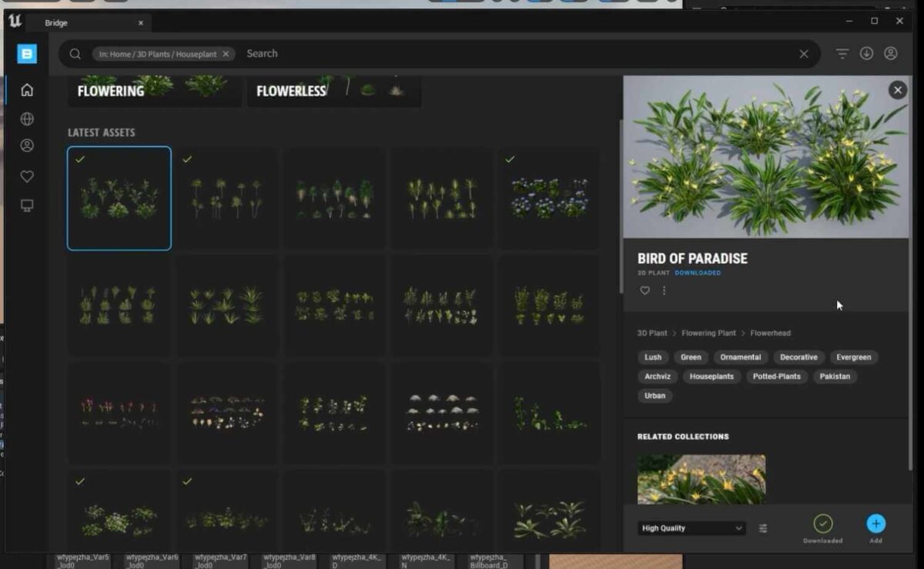
Task: Click the green Downloaded status checkmark
Action: coord(823,525)
